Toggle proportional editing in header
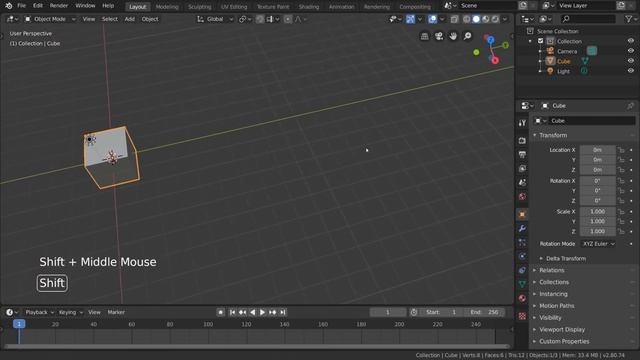 pos(288,19)
